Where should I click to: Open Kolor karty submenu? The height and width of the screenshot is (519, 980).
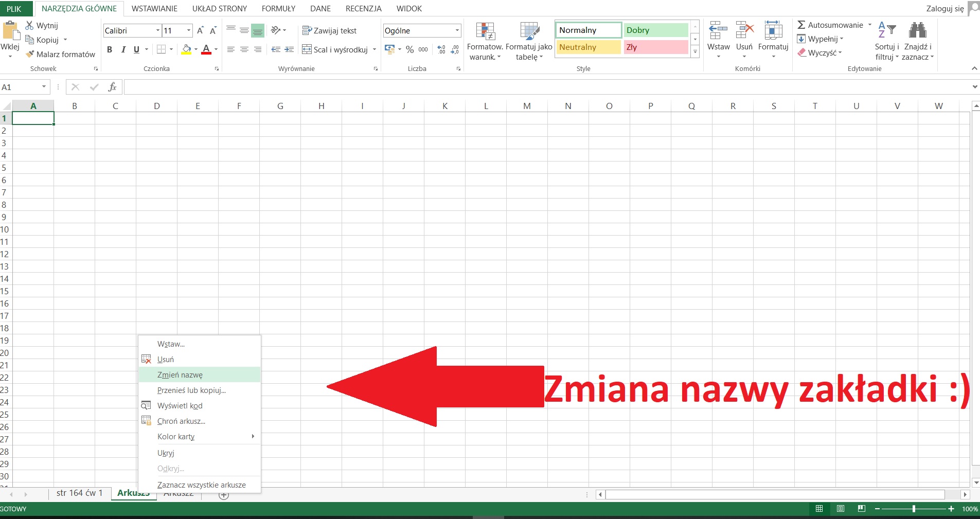point(200,436)
